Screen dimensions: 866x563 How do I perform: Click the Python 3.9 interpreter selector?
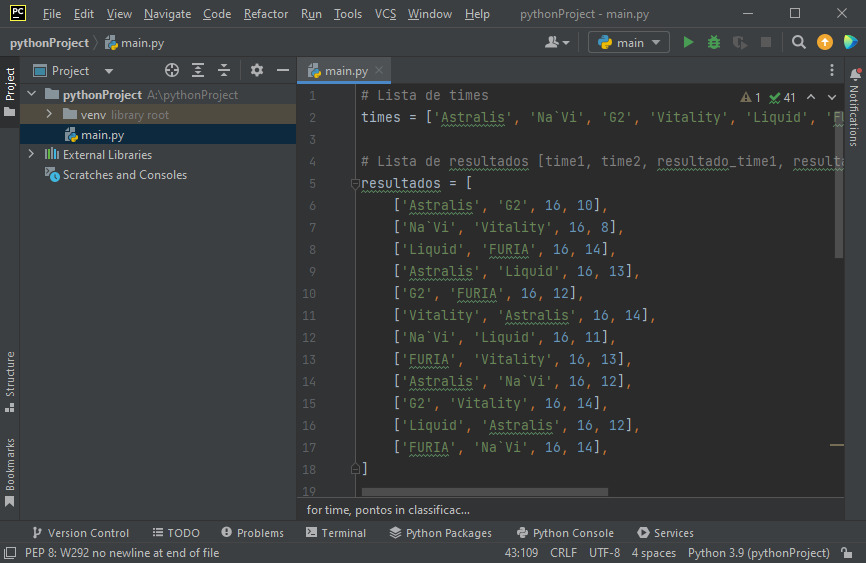click(x=758, y=553)
